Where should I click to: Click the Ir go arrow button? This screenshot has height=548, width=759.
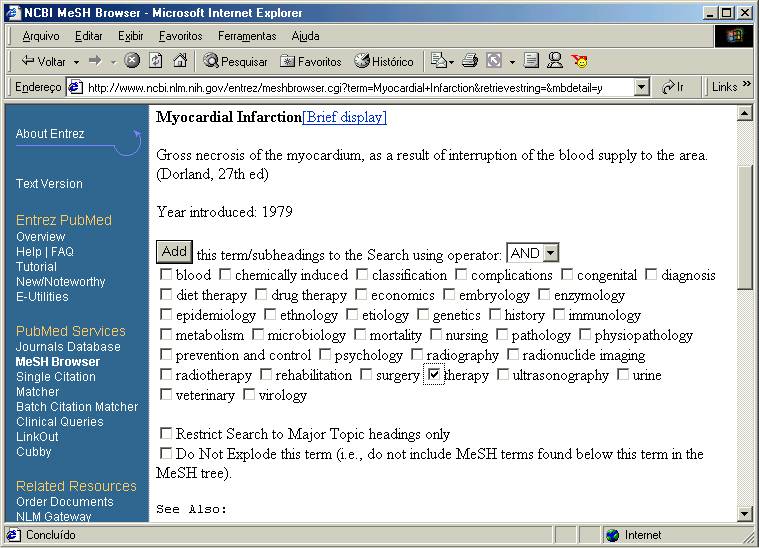[x=673, y=87]
